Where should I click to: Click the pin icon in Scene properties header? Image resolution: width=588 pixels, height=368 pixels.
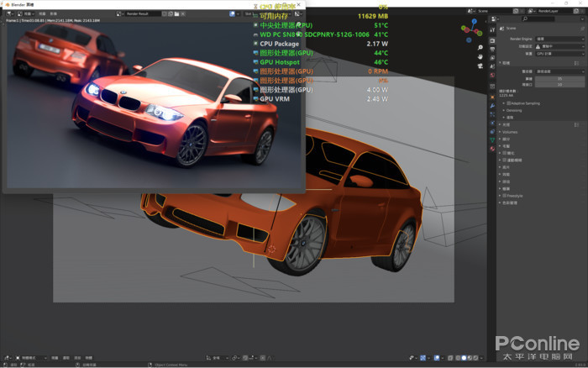582,29
